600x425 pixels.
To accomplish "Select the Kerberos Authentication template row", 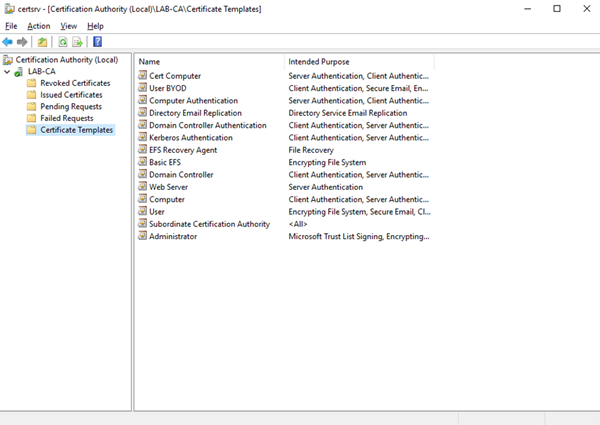I will [x=190, y=138].
